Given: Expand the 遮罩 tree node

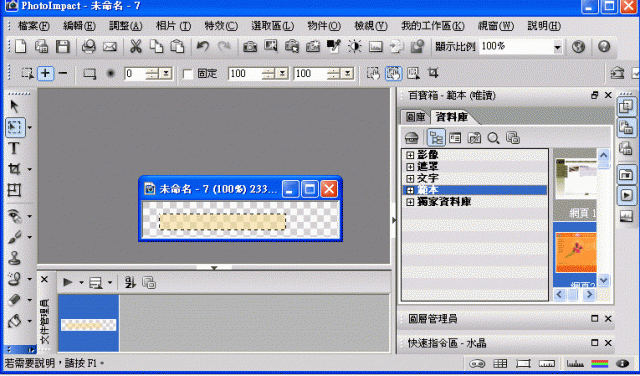Looking at the screenshot, I should 410,167.
